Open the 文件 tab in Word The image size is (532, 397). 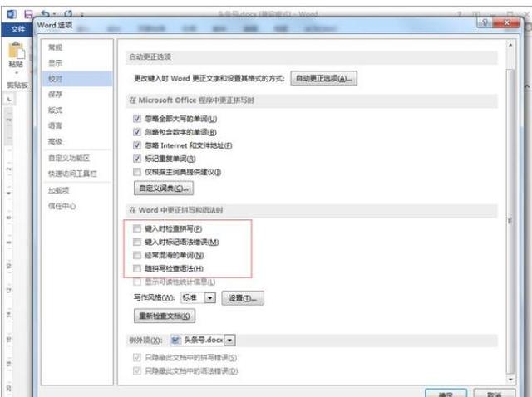pyautogui.click(x=17, y=29)
